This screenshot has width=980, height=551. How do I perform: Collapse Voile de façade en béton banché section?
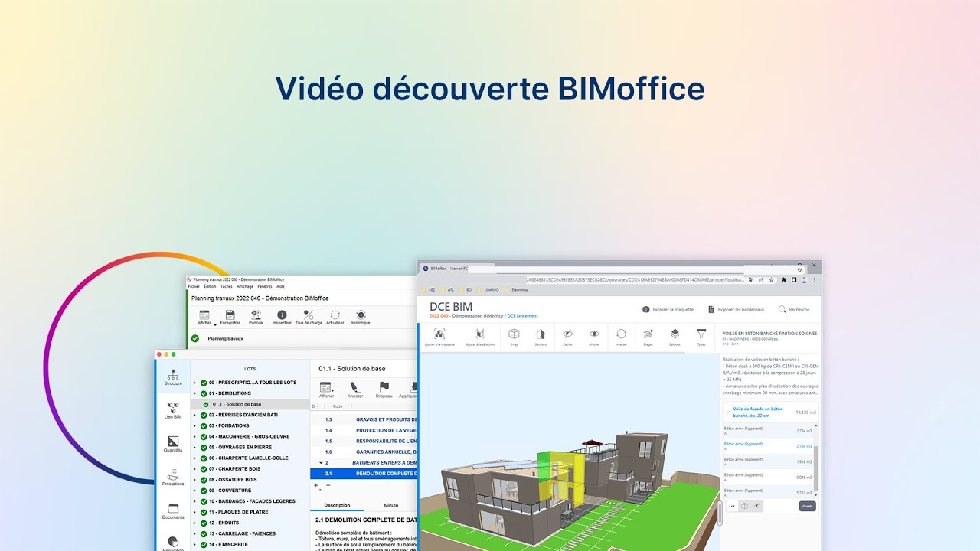(x=728, y=412)
